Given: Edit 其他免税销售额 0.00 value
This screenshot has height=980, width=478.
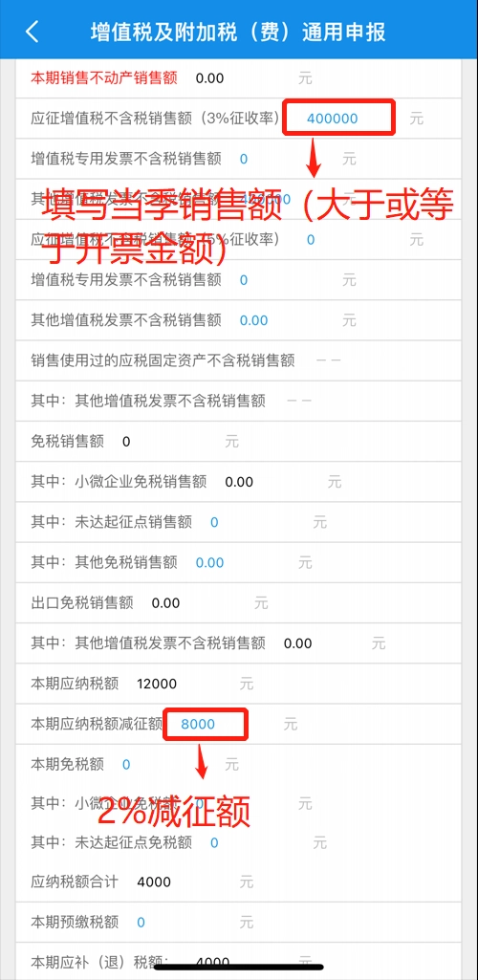Looking at the screenshot, I should pos(209,563).
